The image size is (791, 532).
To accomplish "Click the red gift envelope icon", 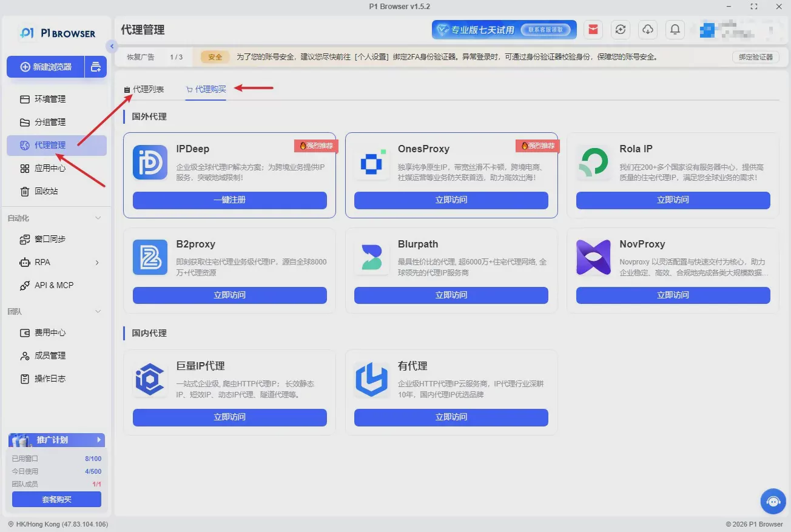I will [x=593, y=29].
